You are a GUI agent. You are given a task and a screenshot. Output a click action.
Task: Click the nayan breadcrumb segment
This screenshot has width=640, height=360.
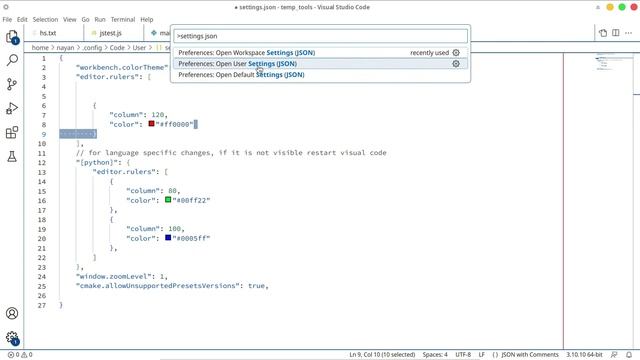pos(65,48)
